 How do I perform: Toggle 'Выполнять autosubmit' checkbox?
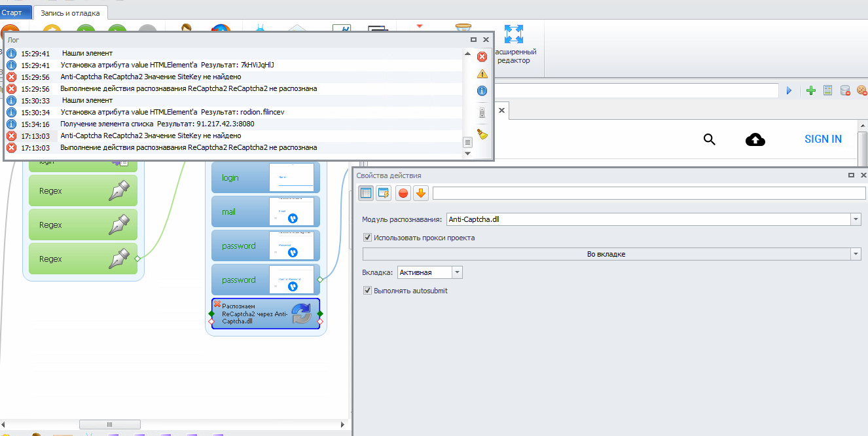click(367, 290)
